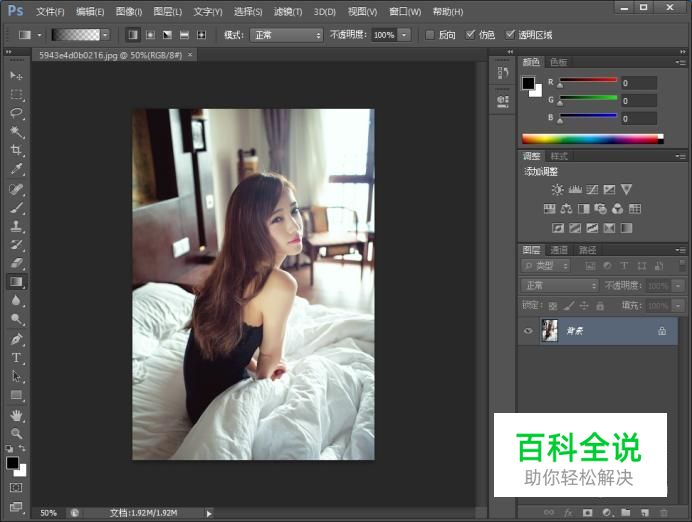
Task: Select the Hand tool
Action: click(x=17, y=415)
